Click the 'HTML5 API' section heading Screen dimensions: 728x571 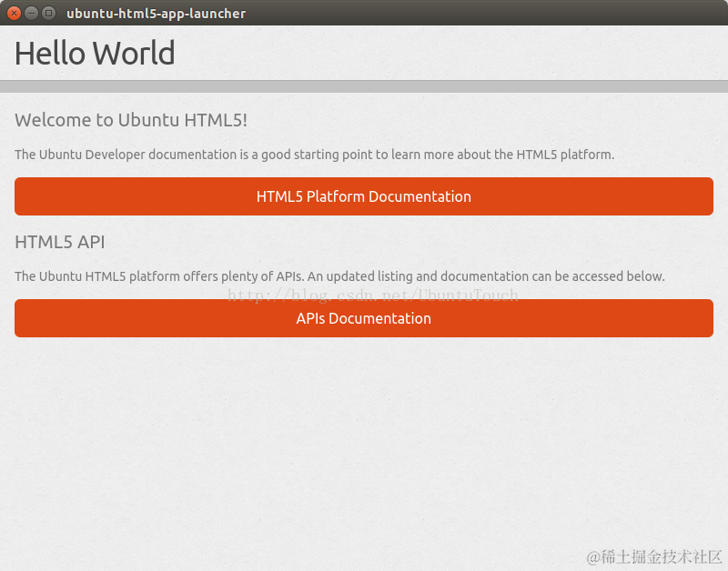click(x=60, y=242)
